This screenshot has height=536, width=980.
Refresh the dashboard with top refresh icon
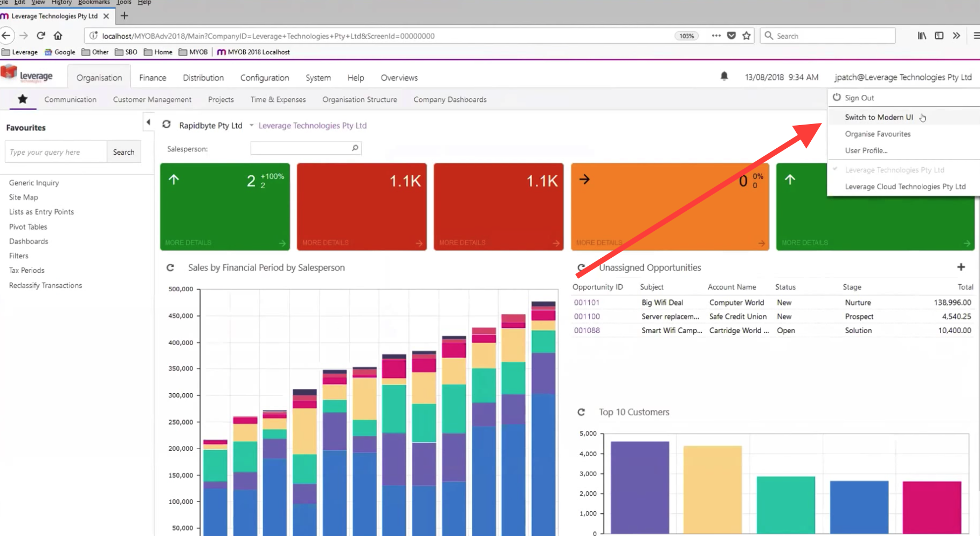pyautogui.click(x=167, y=125)
